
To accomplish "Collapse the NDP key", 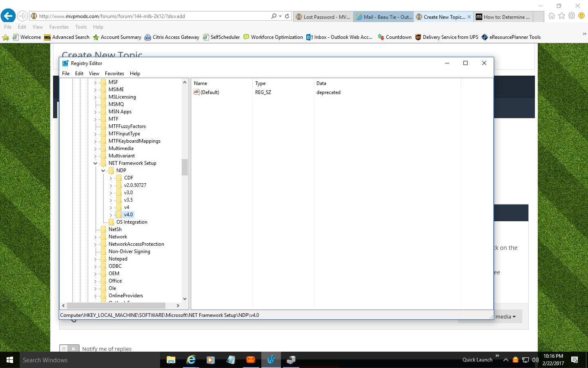I will pos(103,171).
